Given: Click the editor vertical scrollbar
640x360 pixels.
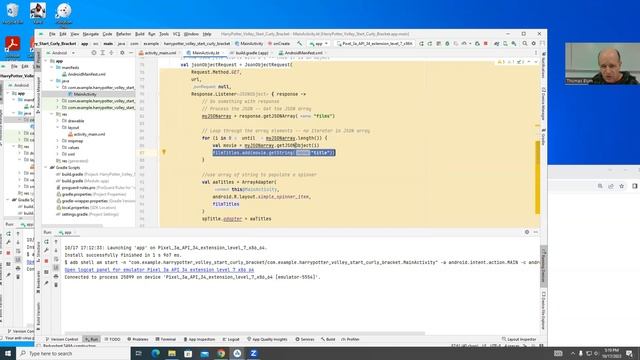Looking at the screenshot, I should 538,178.
